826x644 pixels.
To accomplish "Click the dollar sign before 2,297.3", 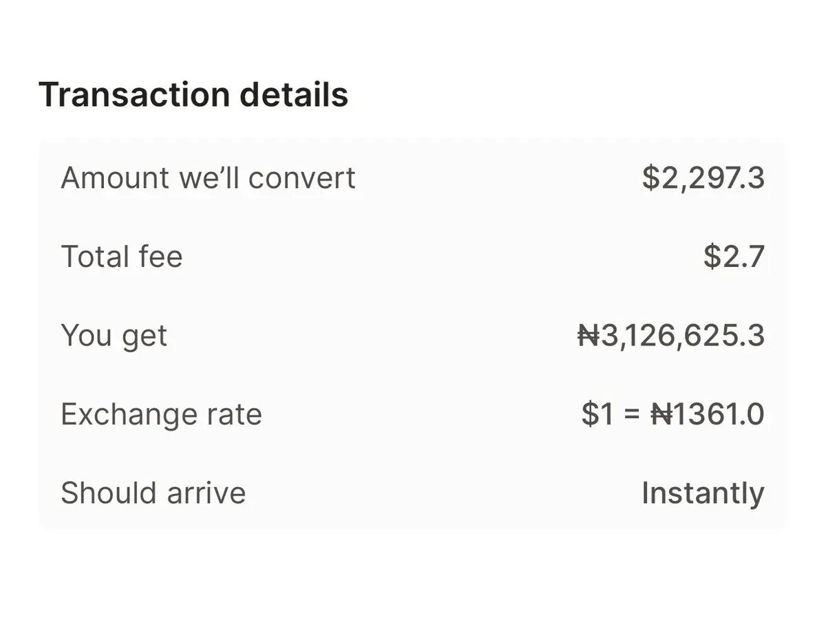I will click(x=650, y=178).
